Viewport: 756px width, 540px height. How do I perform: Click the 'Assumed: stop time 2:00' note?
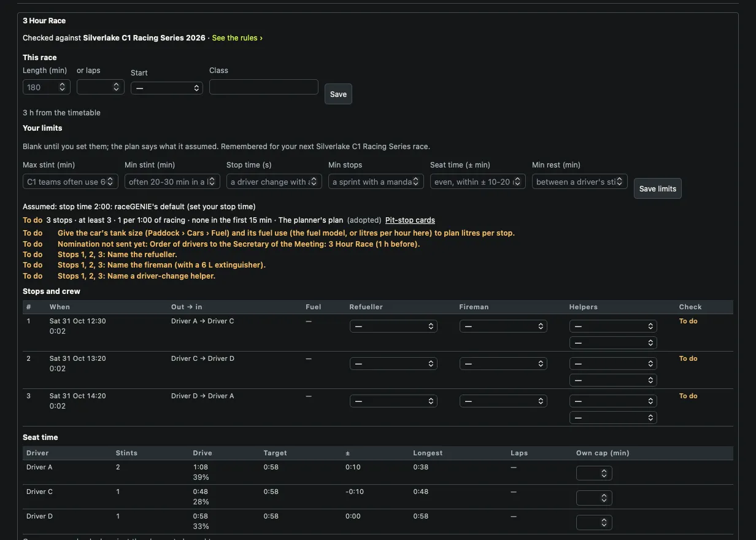139,207
